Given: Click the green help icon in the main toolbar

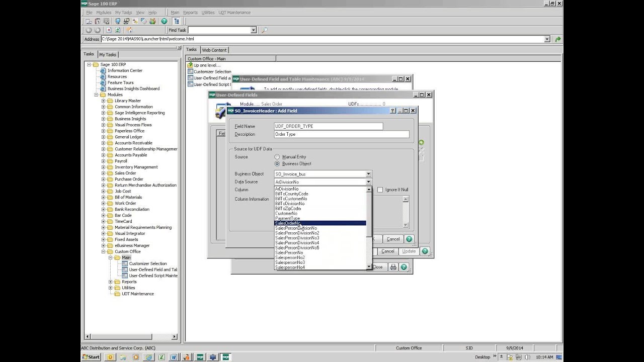Looking at the screenshot, I should (x=164, y=21).
